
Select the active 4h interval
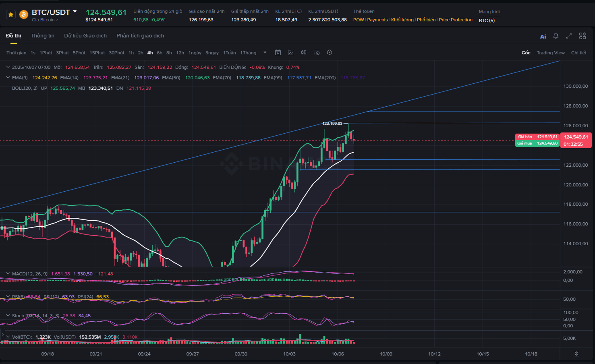[150, 53]
